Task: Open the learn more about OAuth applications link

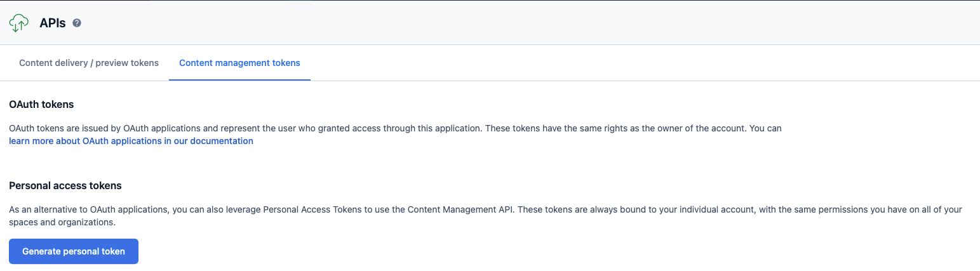Action: pyautogui.click(x=131, y=141)
